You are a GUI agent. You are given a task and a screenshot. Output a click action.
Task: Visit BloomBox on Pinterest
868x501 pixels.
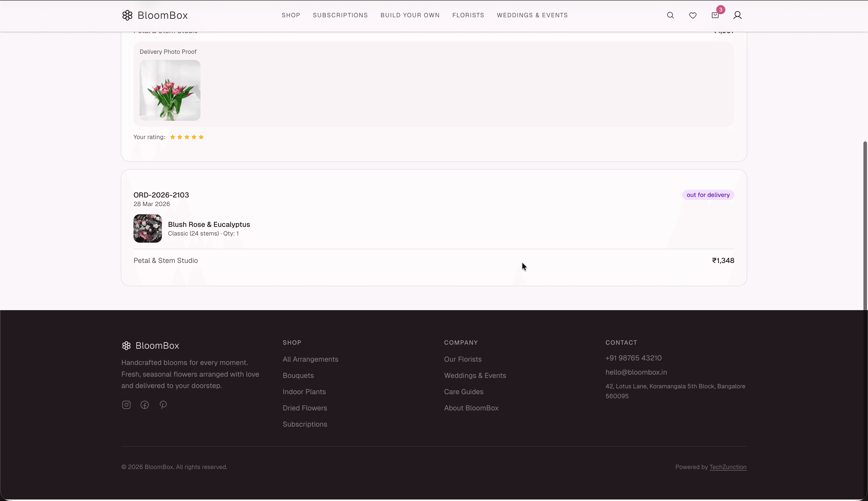(163, 405)
